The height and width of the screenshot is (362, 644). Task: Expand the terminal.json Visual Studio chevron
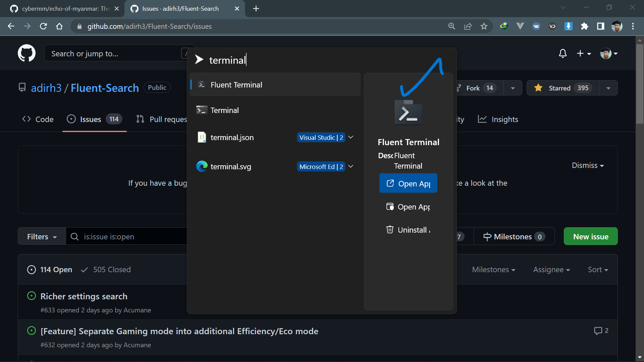click(x=351, y=137)
